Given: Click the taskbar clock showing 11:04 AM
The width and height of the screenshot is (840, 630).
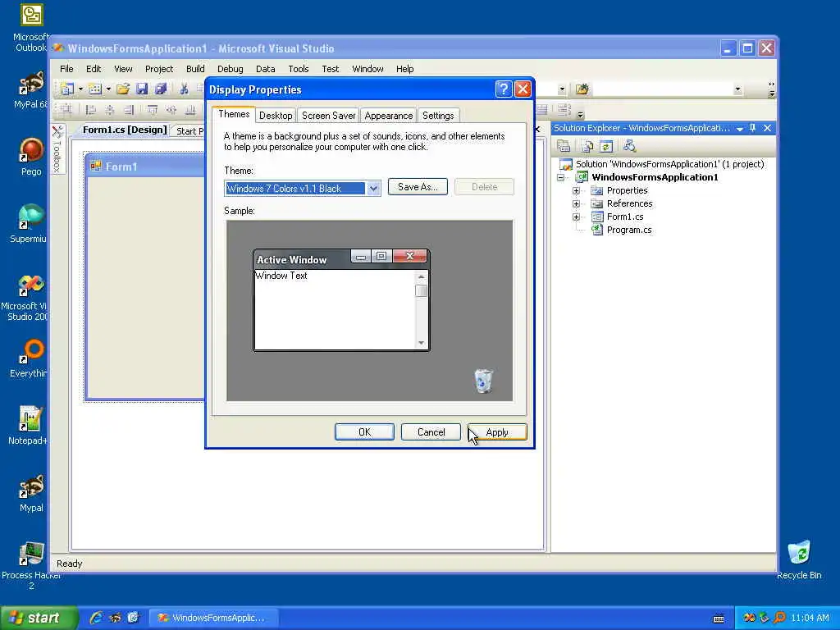Looking at the screenshot, I should coord(810,618).
